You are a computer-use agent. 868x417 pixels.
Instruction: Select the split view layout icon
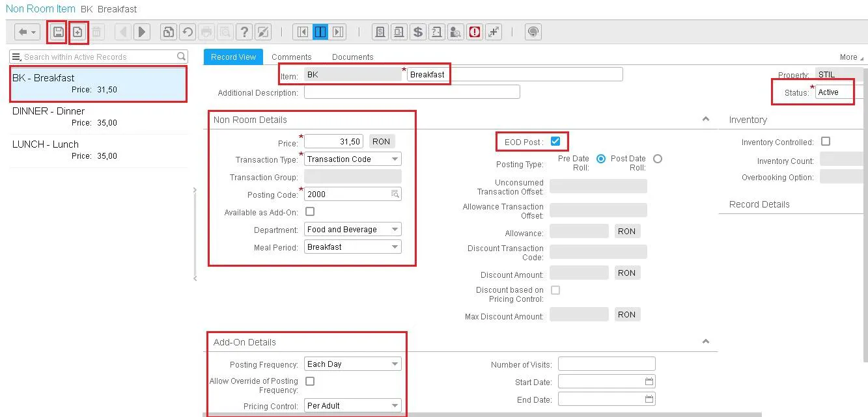point(320,31)
